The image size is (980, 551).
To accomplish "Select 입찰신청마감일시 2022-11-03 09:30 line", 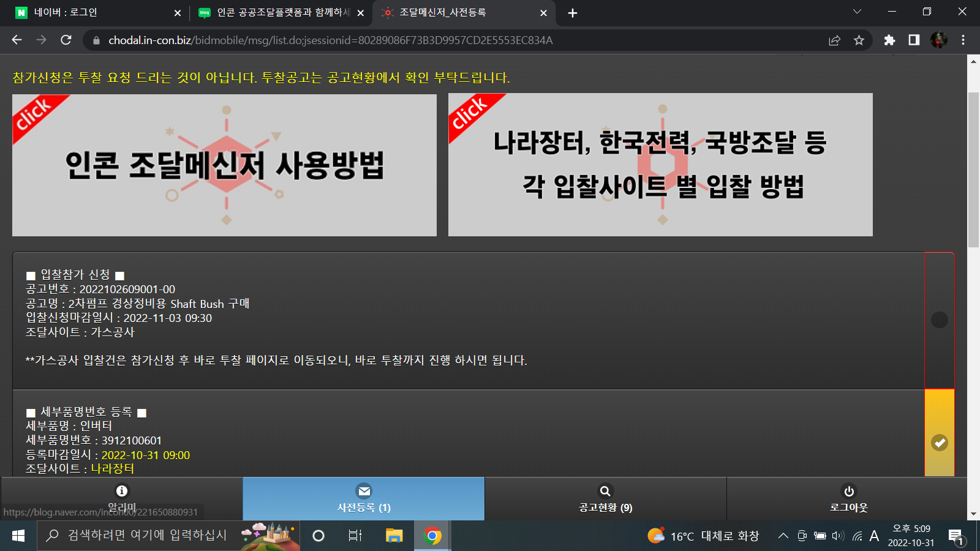I will pyautogui.click(x=119, y=318).
